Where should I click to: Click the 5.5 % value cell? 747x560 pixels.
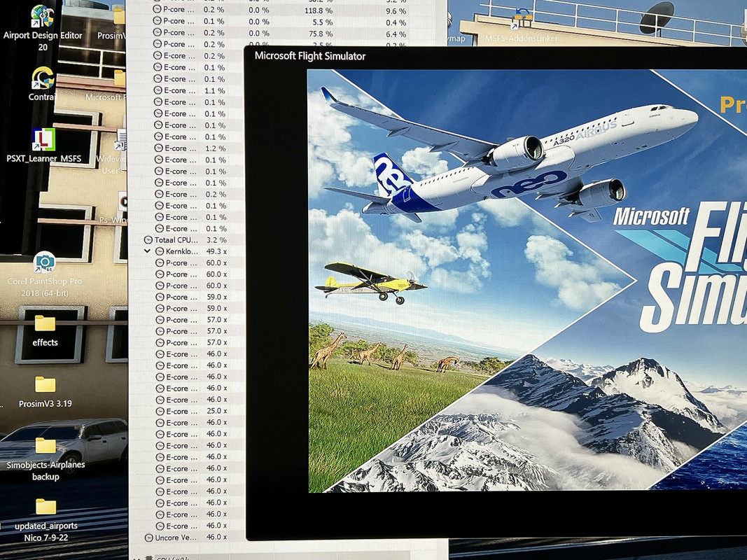323,22
